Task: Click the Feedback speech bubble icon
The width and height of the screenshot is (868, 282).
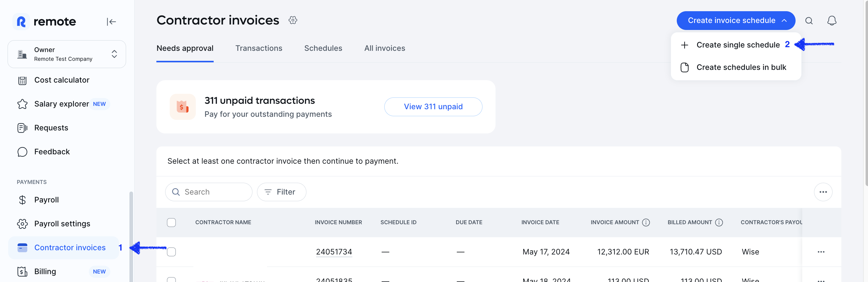Action: [x=22, y=152]
